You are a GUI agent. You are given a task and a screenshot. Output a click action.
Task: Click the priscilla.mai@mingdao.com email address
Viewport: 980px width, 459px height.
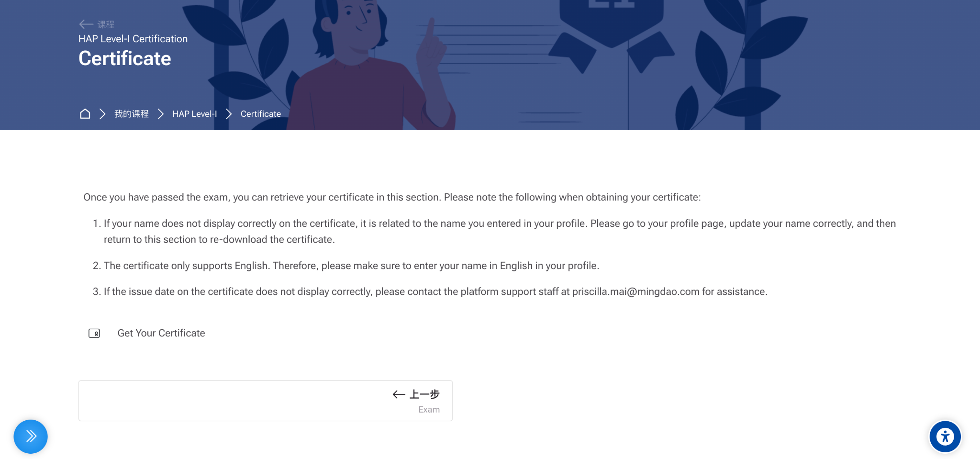click(x=636, y=291)
